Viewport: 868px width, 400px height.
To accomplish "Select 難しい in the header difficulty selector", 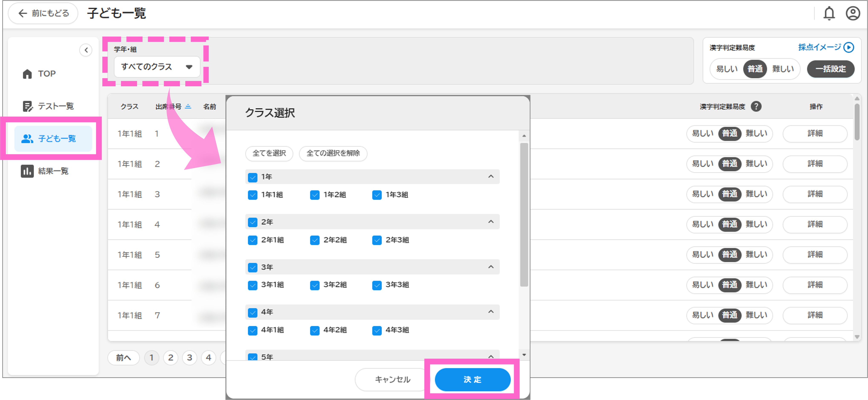I will [783, 69].
